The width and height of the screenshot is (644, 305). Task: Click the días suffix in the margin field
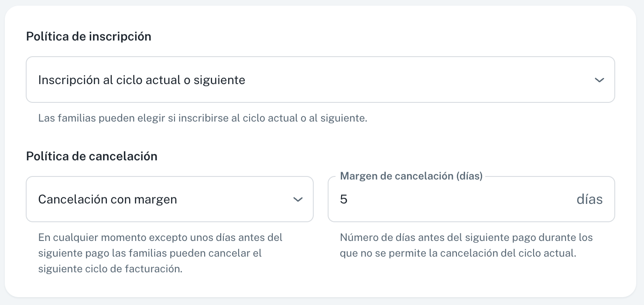(x=589, y=200)
